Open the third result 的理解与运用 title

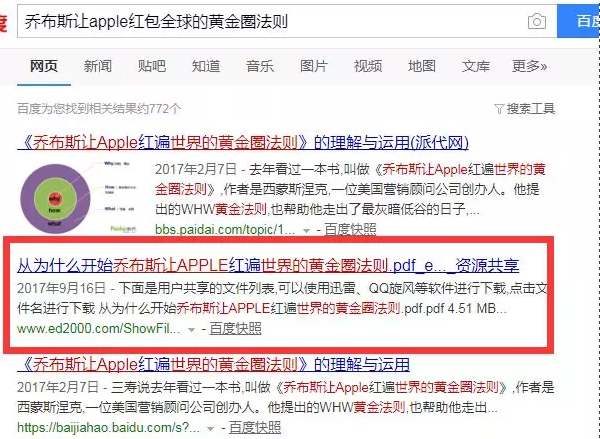pos(213,364)
